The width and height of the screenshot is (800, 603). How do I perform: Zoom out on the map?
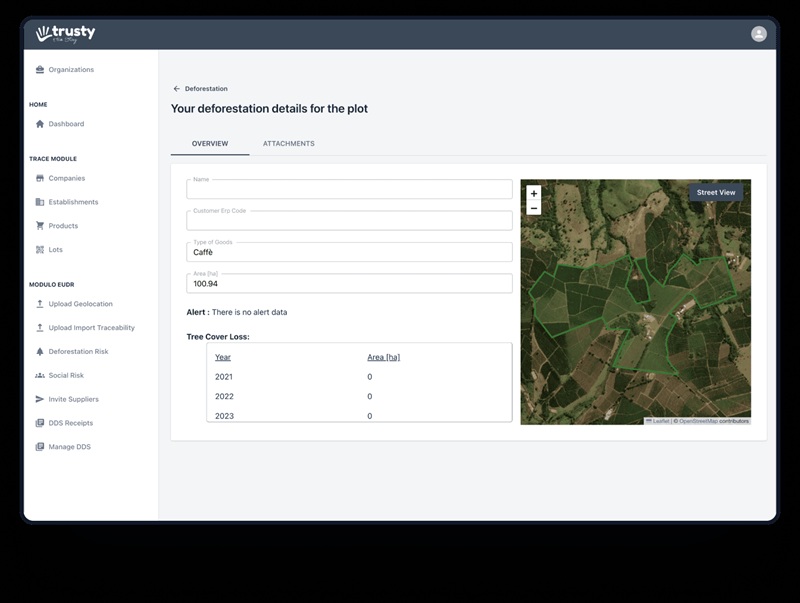[x=534, y=208]
